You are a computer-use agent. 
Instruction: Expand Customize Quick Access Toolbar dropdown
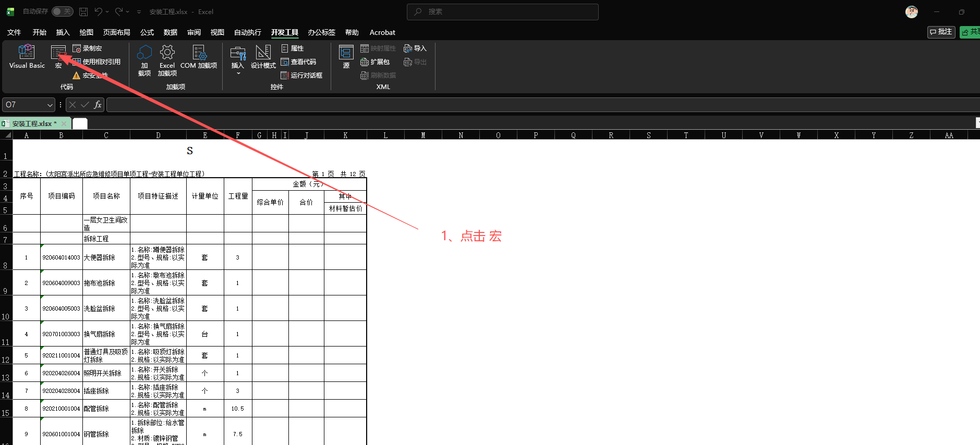[x=139, y=11]
